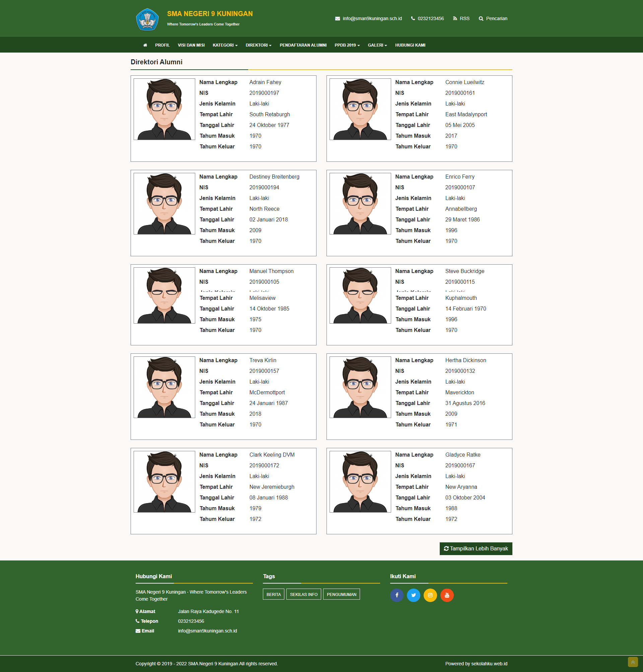Click the phone icon in header
Screen dimensions: 643x672
[x=413, y=18]
